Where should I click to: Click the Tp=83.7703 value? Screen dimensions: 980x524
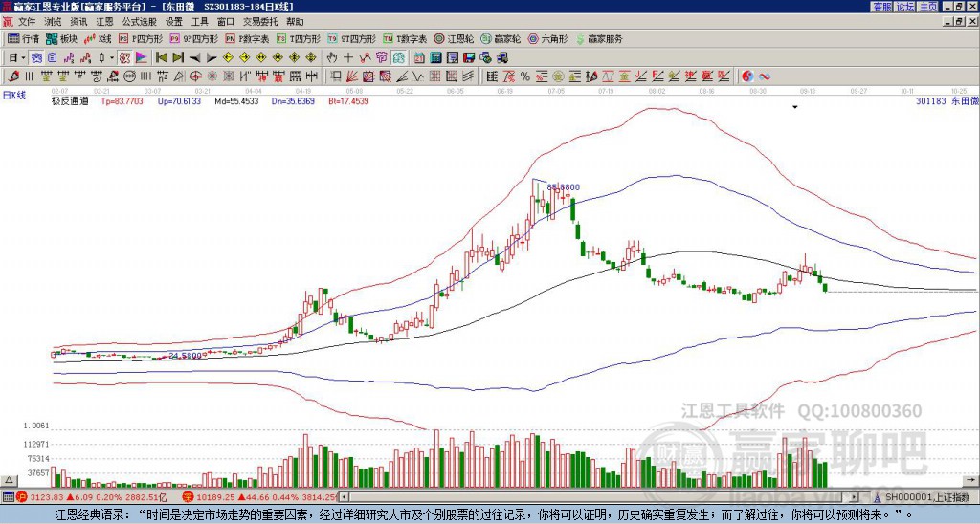point(122,100)
